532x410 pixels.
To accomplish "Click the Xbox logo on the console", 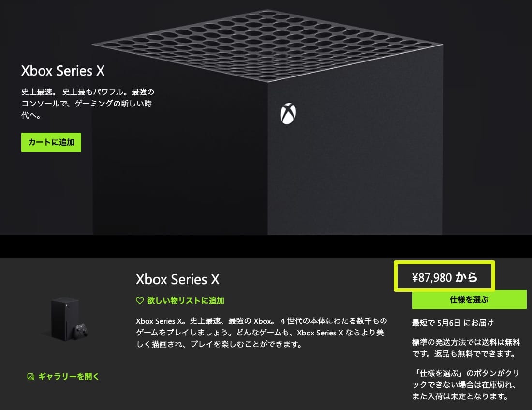I will (x=288, y=113).
